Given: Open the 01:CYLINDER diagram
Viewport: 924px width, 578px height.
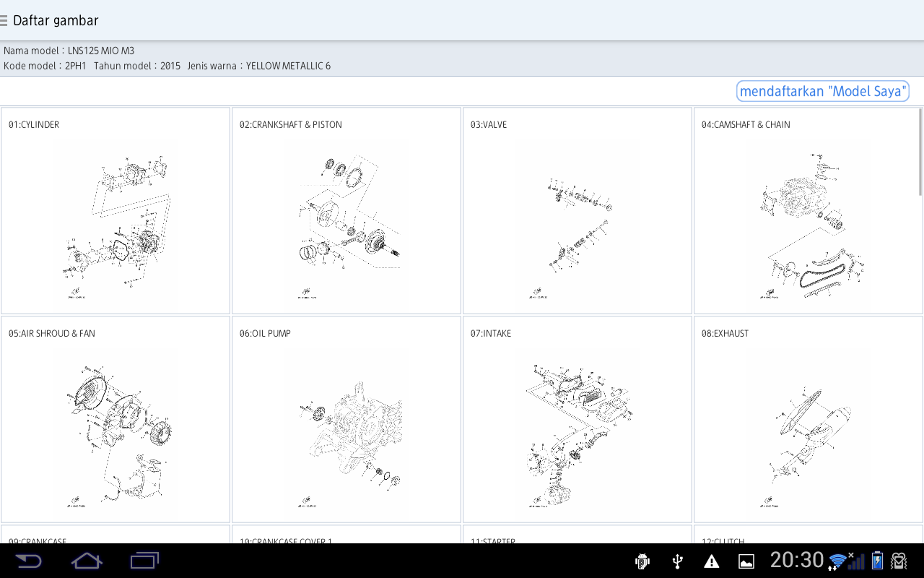Looking at the screenshot, I should pos(115,210).
